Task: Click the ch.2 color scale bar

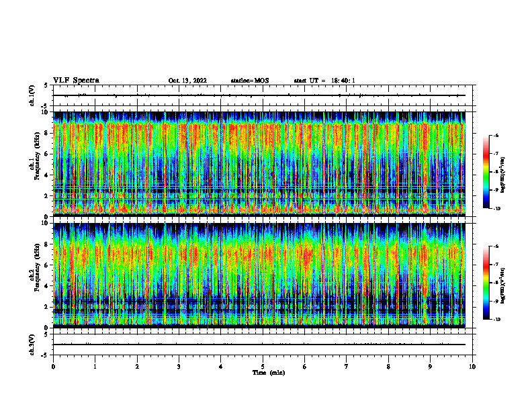Action: point(486,283)
